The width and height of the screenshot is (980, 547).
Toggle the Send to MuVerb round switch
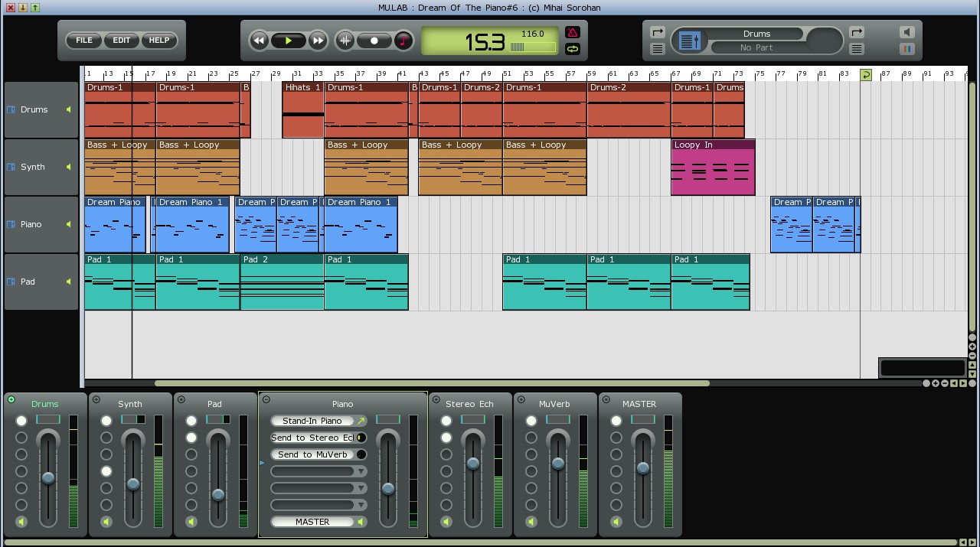click(x=361, y=454)
